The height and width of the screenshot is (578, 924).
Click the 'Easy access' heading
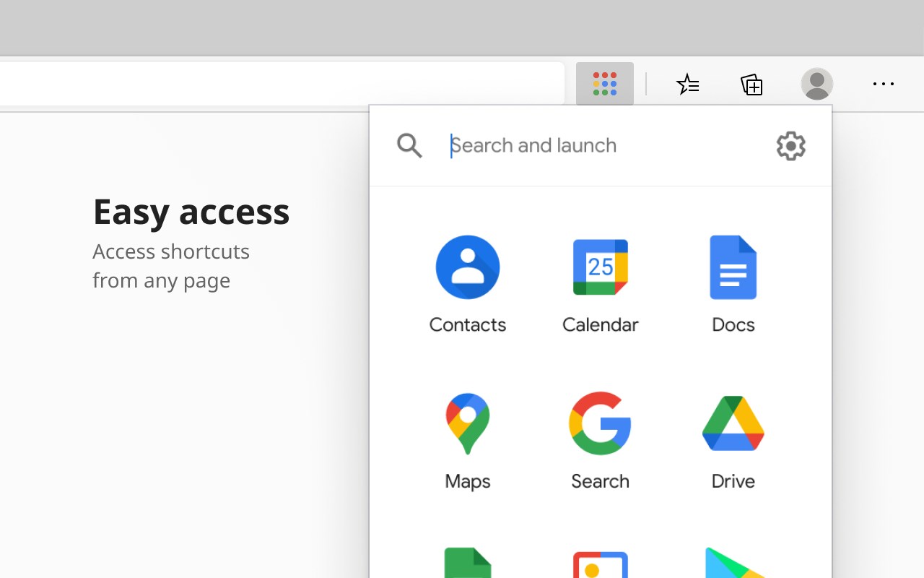coord(191,212)
